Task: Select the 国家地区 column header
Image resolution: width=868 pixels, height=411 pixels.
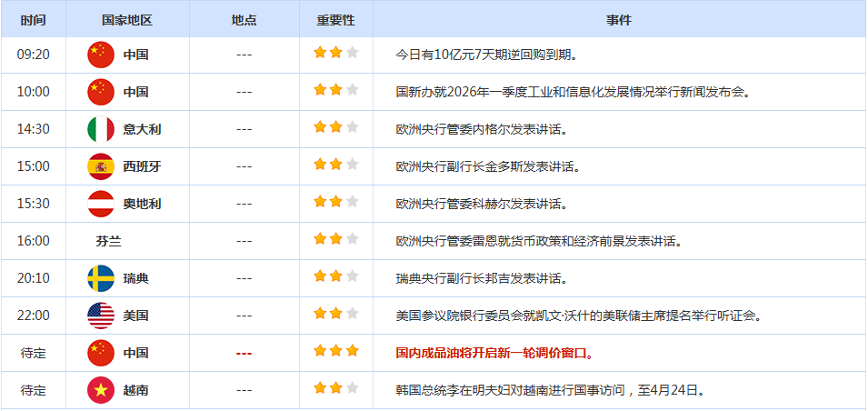Action: tap(127, 20)
